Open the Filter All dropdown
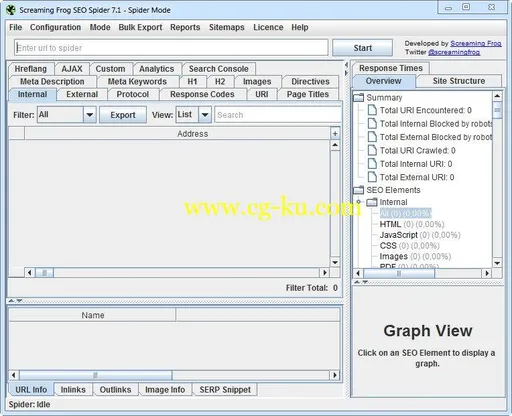This screenshot has height=416, width=512. coord(90,115)
